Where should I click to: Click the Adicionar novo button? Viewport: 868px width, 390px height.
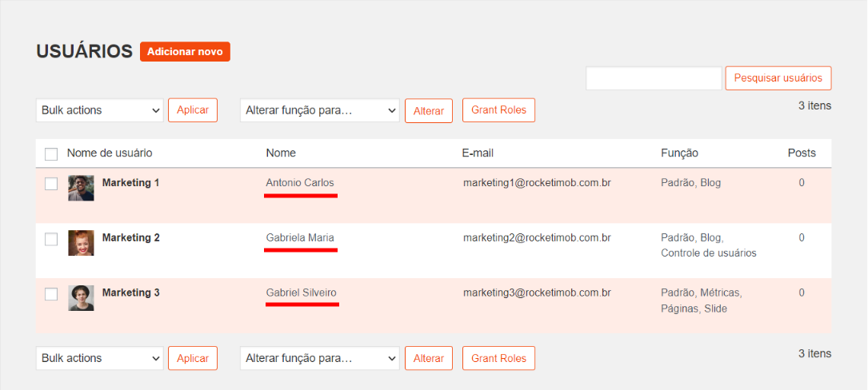click(185, 51)
